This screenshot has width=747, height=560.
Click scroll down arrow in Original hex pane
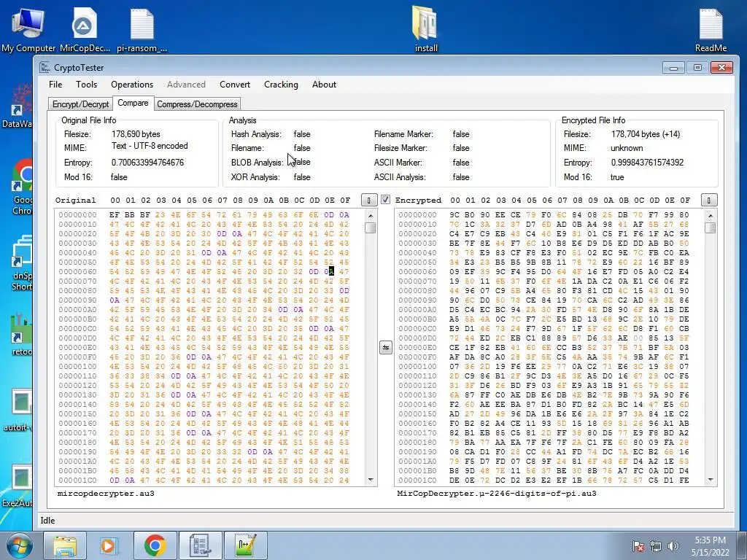click(370, 480)
